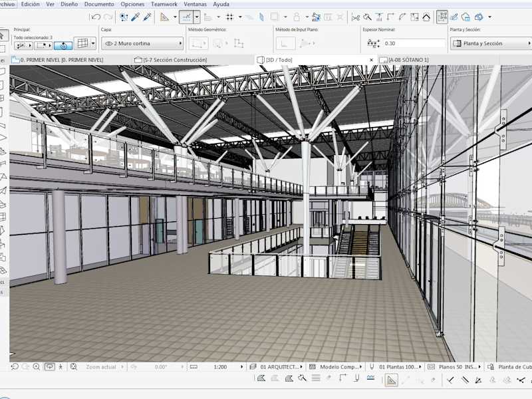This screenshot has height=399, width=532.
Task: Click the Undo arrow icon
Action: coord(96,17)
